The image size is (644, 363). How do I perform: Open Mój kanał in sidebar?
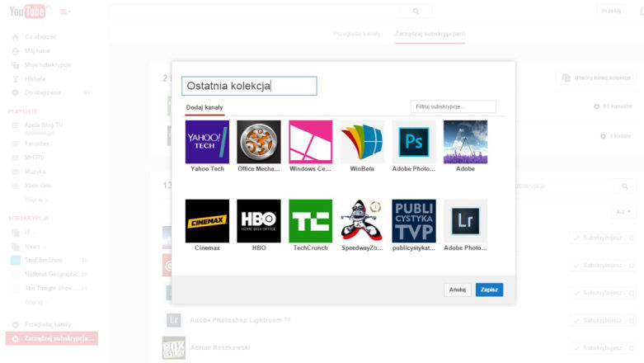point(37,51)
